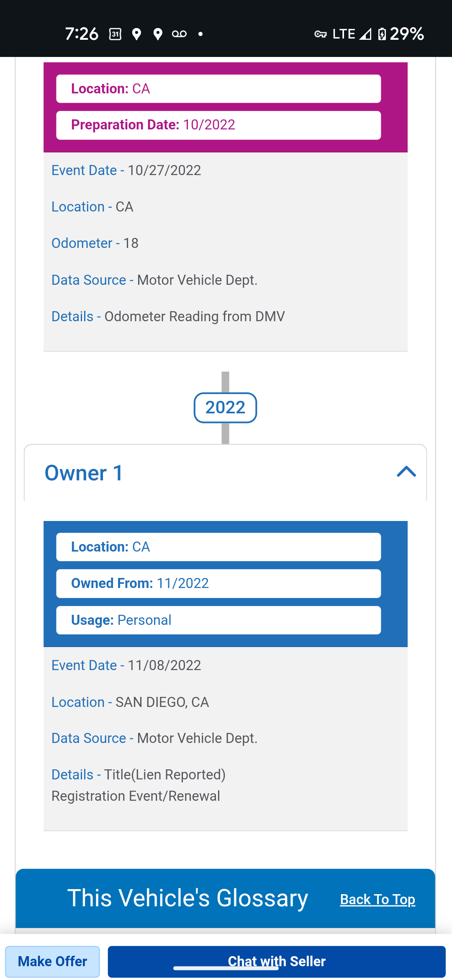Select the 2022 timeline marker

click(225, 407)
